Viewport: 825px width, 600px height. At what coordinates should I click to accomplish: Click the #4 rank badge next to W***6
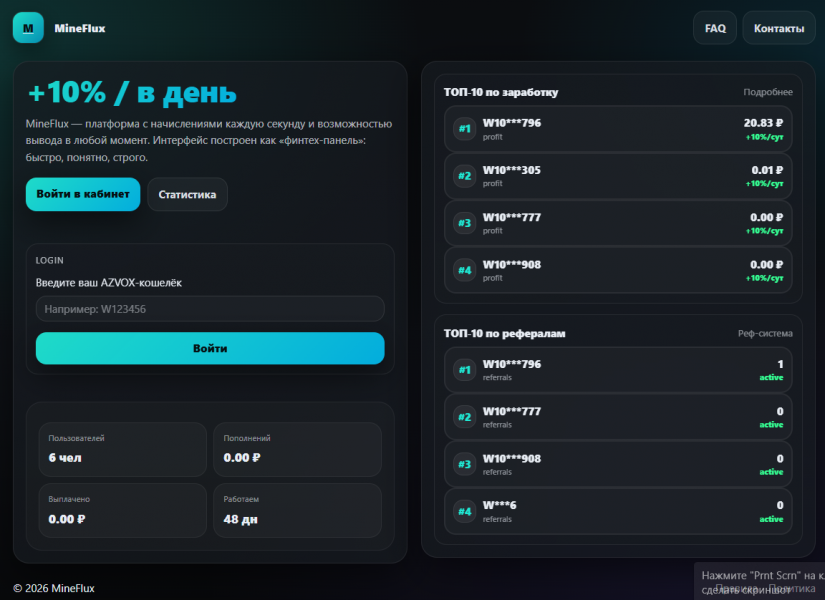click(x=464, y=512)
